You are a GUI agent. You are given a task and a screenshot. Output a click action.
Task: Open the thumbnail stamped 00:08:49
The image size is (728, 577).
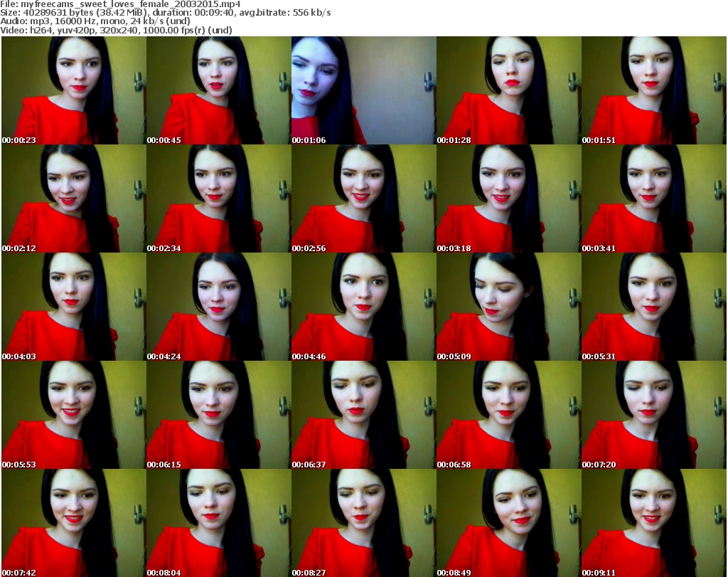(x=509, y=523)
